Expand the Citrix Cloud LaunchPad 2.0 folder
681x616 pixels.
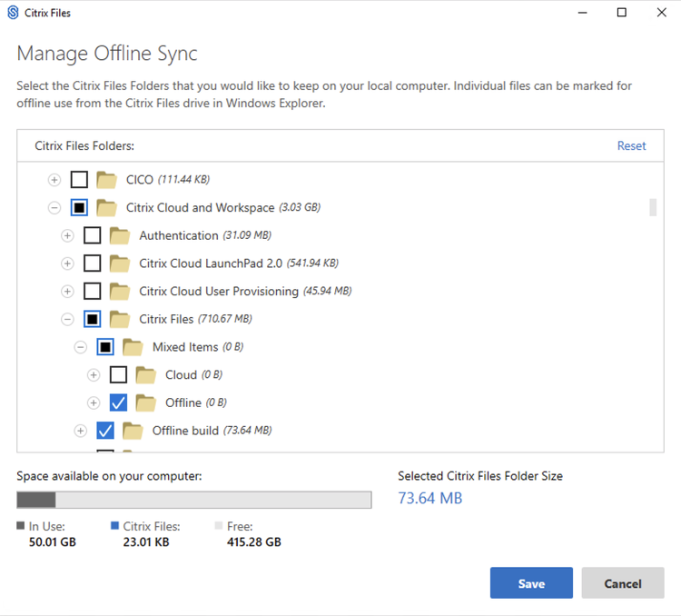click(67, 263)
